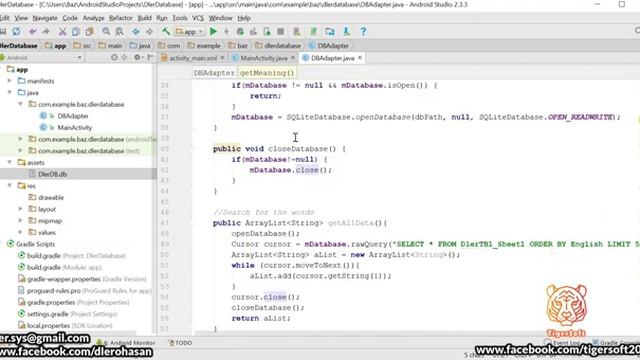
Task: Collapse the assets folder arrow
Action: click(x=10, y=162)
